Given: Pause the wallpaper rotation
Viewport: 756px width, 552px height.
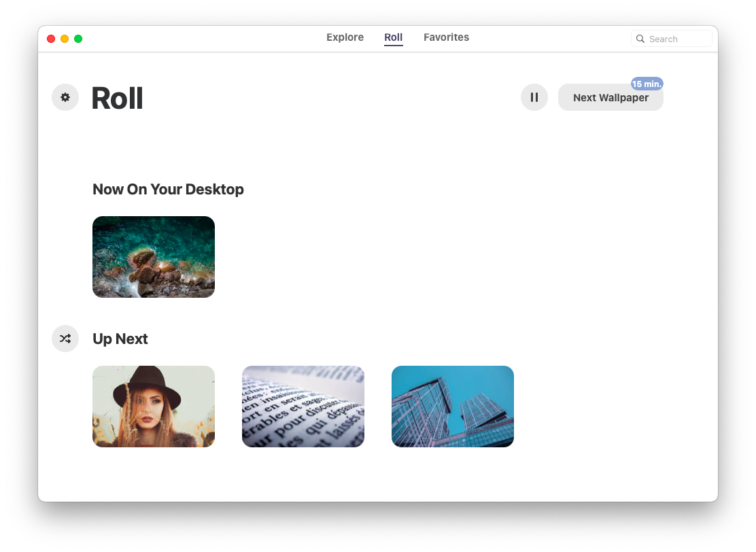Looking at the screenshot, I should [534, 97].
